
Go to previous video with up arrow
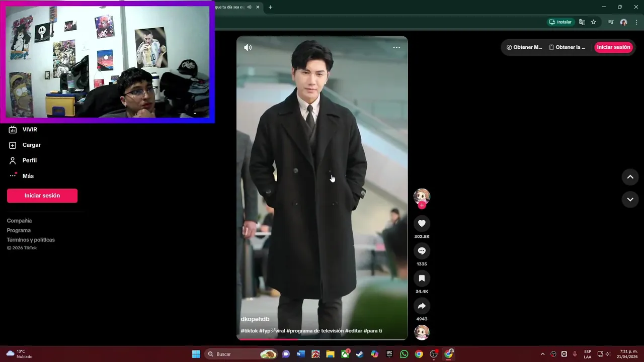pyautogui.click(x=630, y=177)
